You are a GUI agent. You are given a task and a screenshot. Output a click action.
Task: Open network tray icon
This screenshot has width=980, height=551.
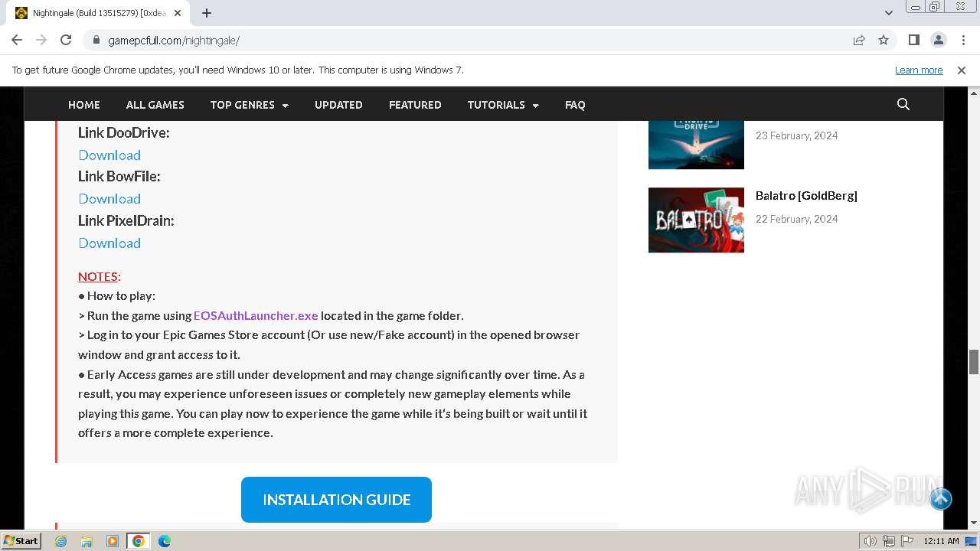[x=888, y=541]
